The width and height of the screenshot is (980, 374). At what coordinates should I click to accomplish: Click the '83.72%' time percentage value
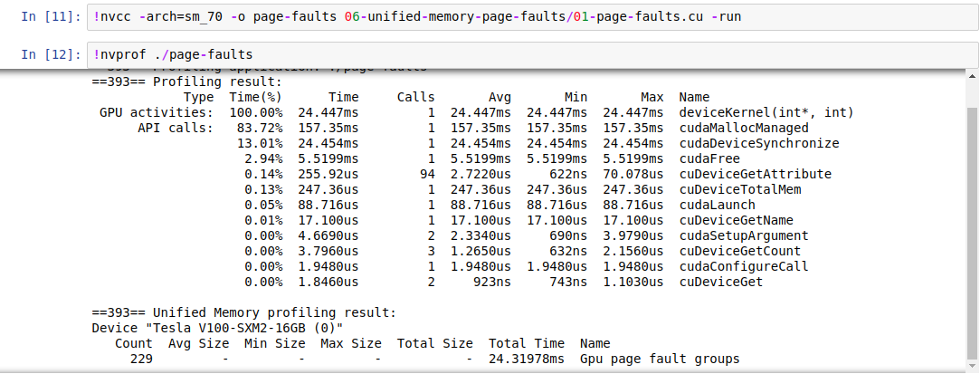pyautogui.click(x=260, y=129)
